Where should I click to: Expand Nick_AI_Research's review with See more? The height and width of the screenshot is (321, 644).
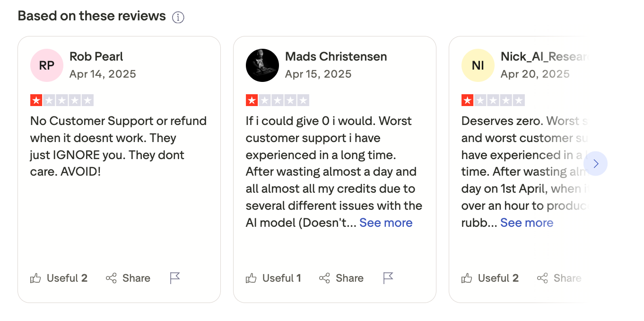(x=526, y=223)
